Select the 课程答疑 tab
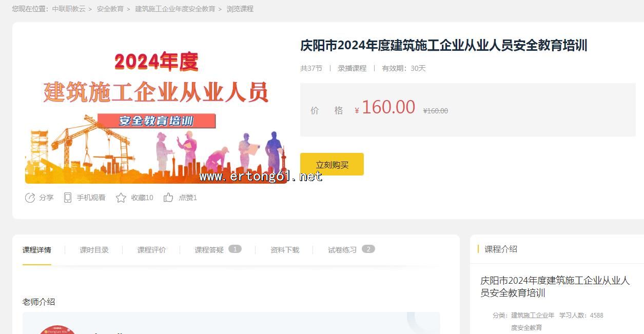Viewport: 644px width, 334px height. 209,250
